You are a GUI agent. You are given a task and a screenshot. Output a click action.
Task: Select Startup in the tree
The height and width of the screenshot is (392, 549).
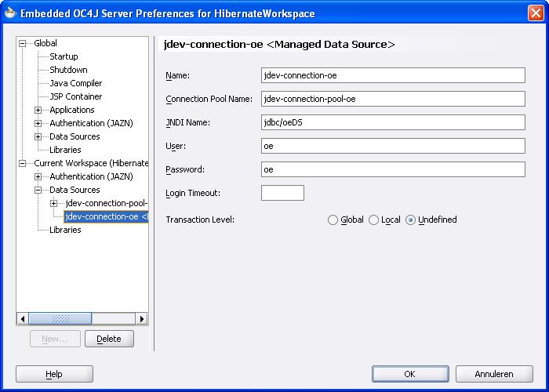64,56
